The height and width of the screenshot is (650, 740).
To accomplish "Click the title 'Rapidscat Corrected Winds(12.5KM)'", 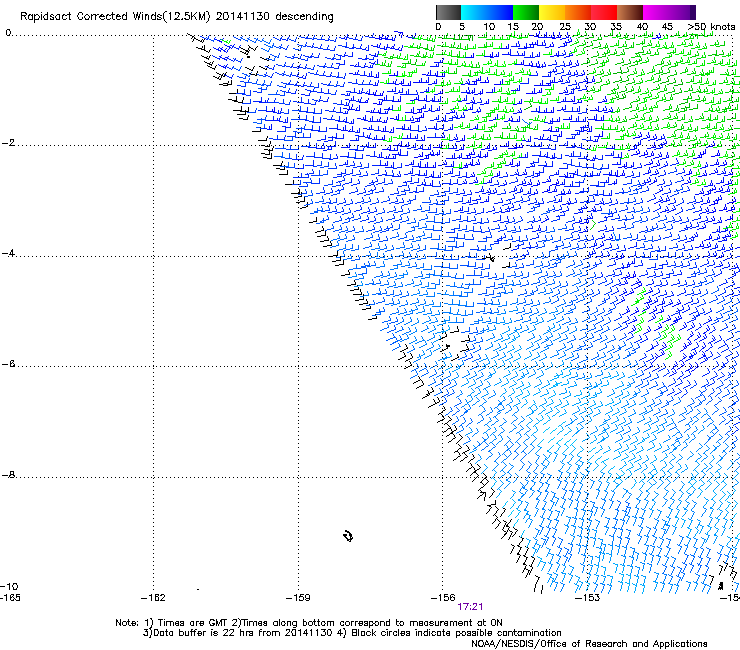I will 115,17.
